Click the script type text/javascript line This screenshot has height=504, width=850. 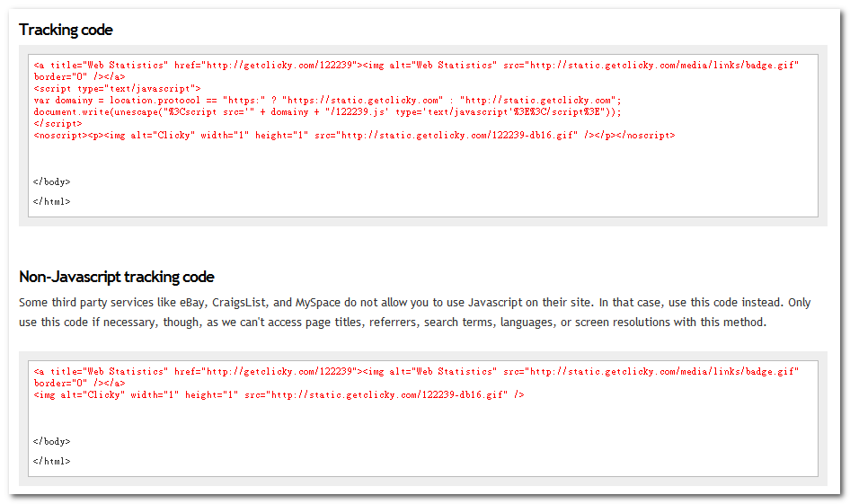click(117, 88)
